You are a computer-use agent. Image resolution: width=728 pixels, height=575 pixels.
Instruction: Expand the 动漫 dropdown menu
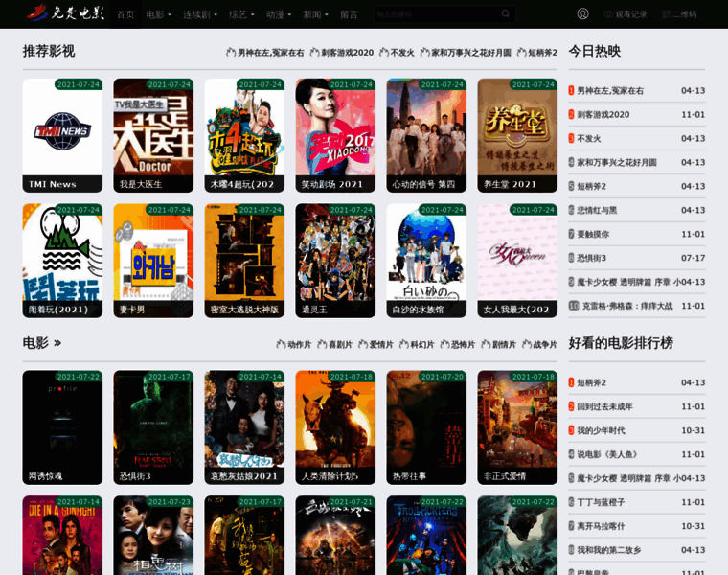279,14
